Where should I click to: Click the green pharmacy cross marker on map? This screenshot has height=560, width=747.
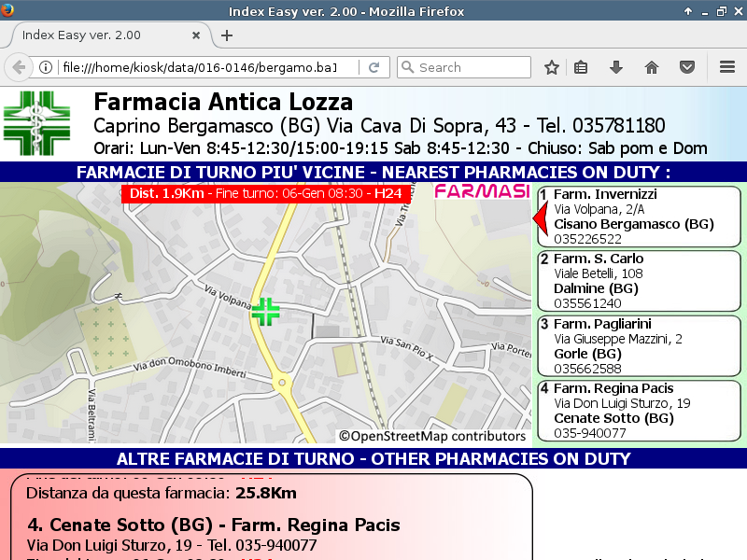click(266, 312)
